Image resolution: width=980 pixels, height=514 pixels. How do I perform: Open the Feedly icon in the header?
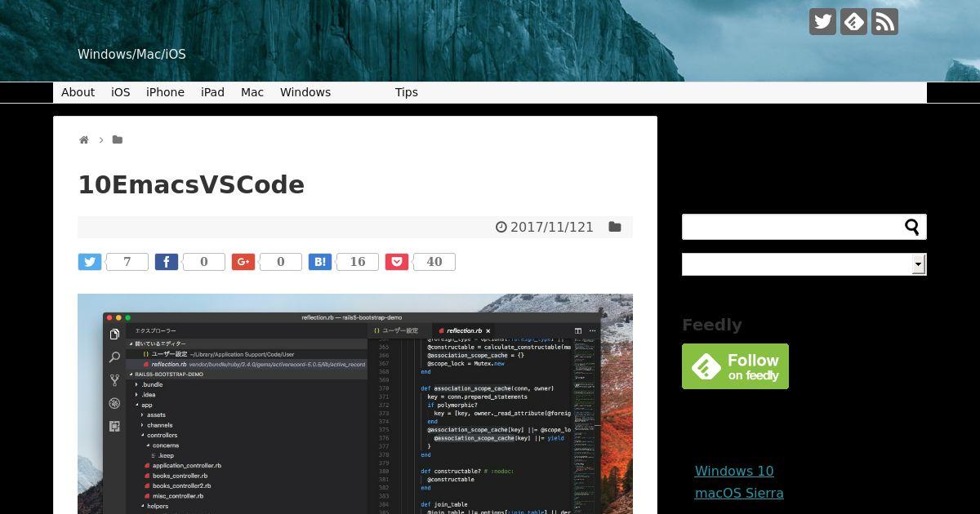pyautogui.click(x=853, y=22)
